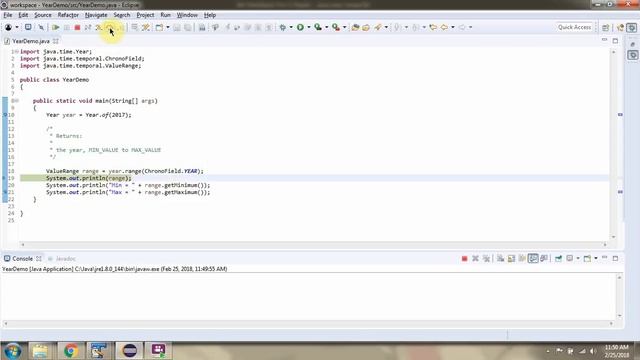Click the Last Edit Location arrow icon

tap(433, 27)
